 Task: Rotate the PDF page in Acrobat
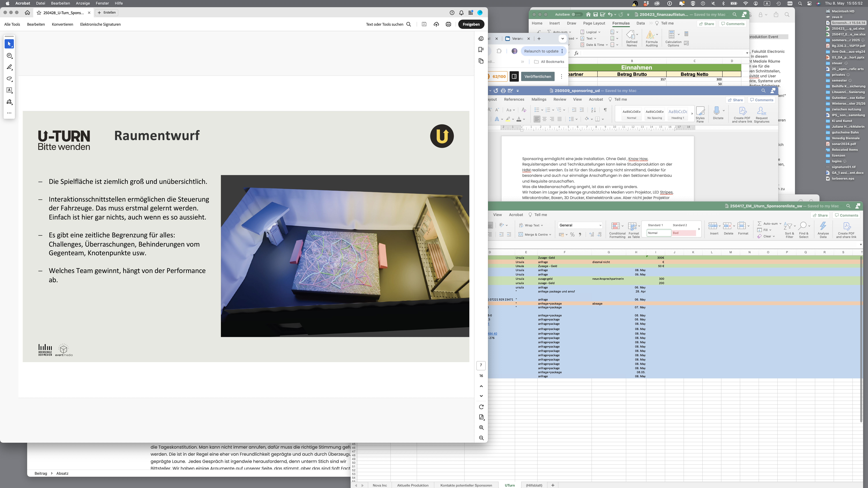click(481, 407)
